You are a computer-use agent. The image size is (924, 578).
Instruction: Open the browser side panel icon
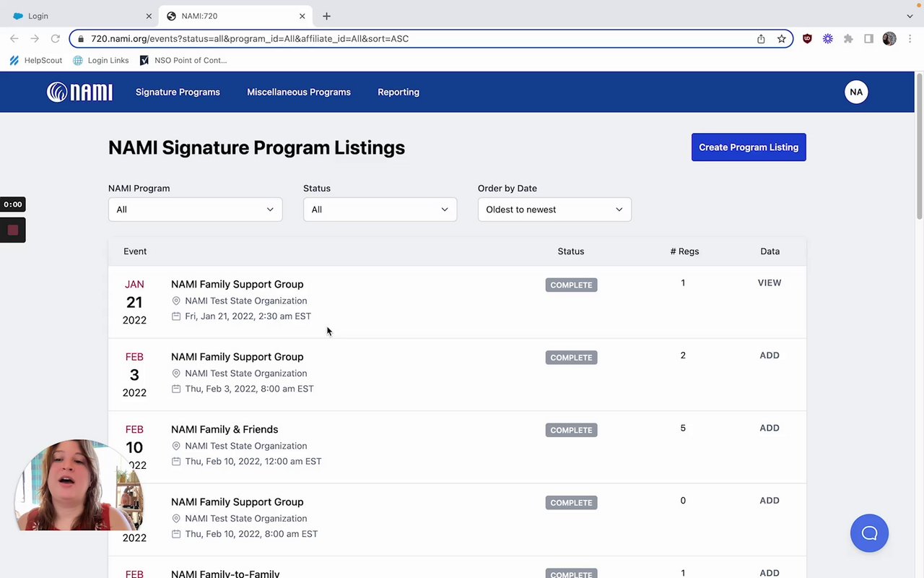click(868, 39)
